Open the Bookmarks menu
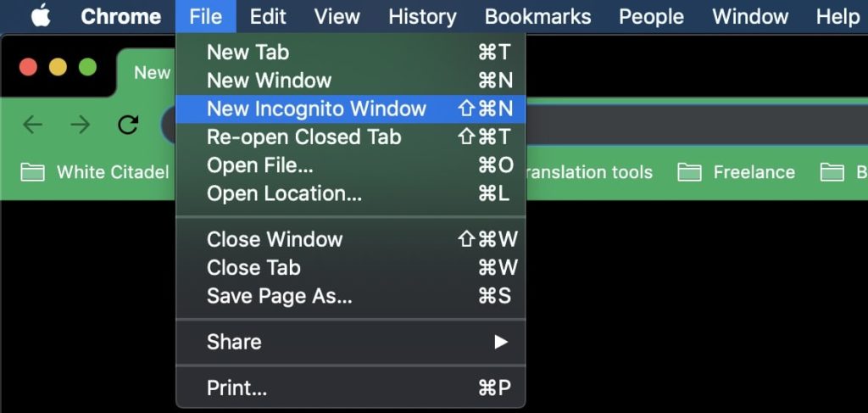This screenshot has width=868, height=413. 537,17
